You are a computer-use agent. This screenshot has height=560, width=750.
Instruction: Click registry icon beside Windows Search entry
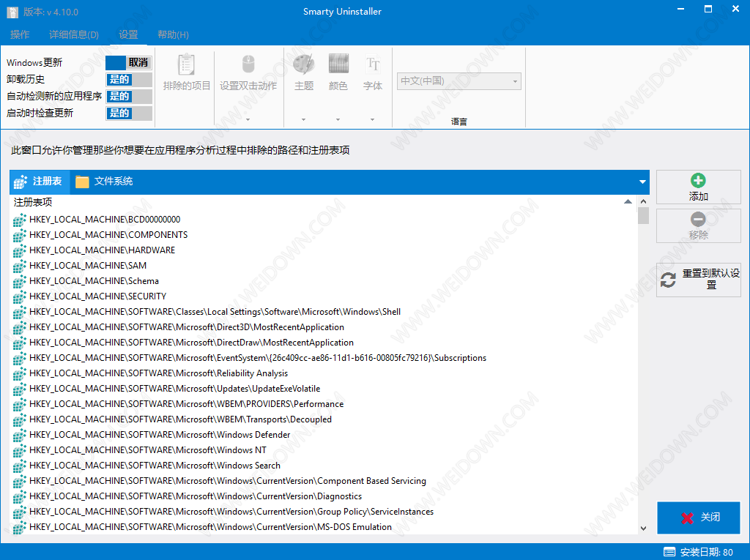[x=20, y=466]
